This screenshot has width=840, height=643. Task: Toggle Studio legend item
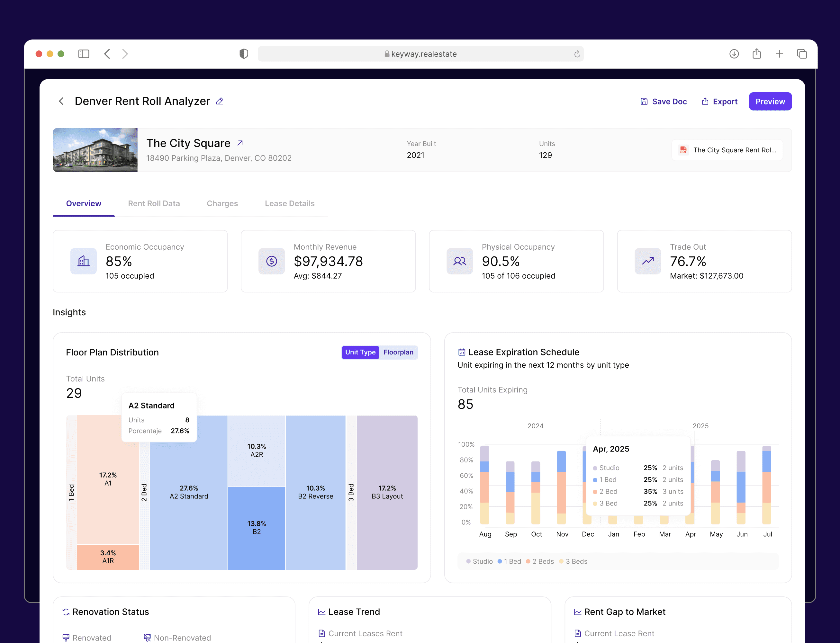coord(479,561)
